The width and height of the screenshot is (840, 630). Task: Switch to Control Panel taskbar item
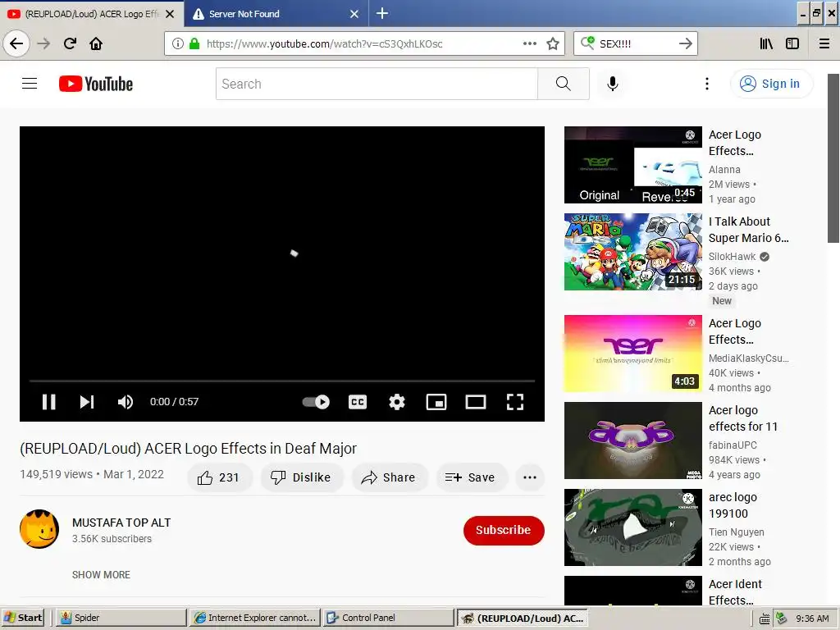(388, 618)
